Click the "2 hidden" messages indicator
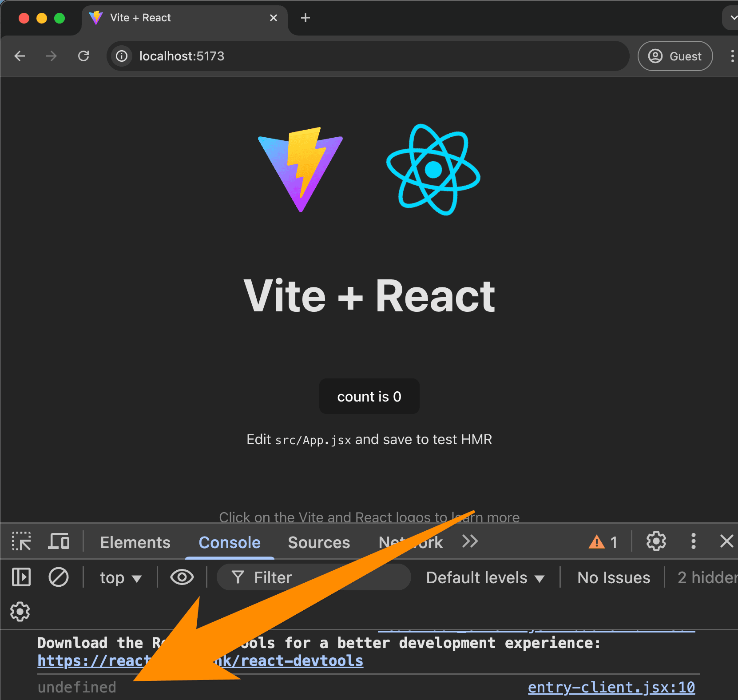 [x=707, y=578]
